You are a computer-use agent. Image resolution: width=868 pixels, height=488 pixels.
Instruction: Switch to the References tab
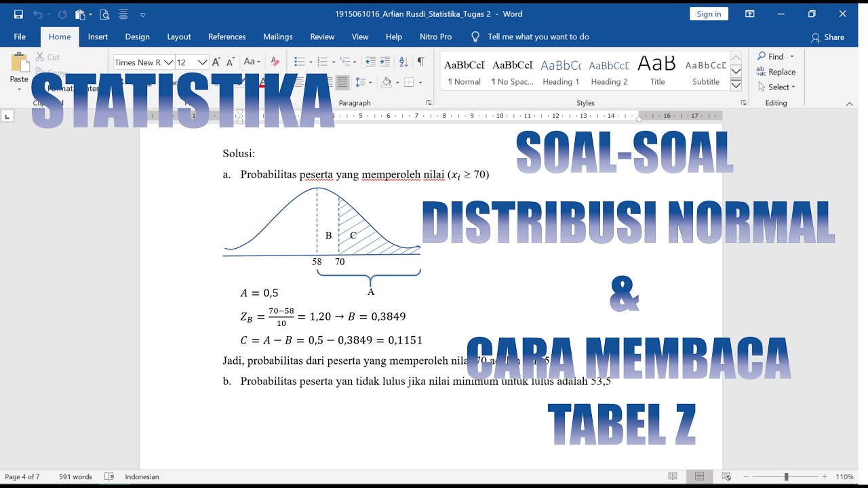click(226, 37)
